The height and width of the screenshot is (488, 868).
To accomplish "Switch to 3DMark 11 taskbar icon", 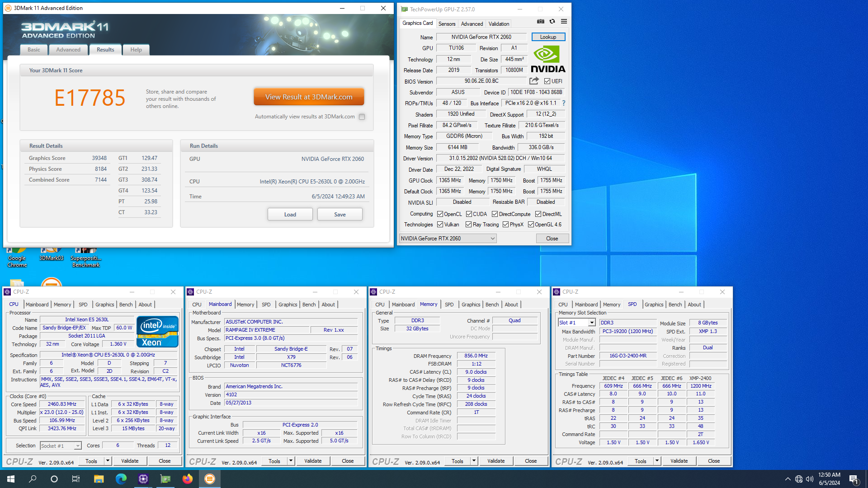I will [209, 479].
